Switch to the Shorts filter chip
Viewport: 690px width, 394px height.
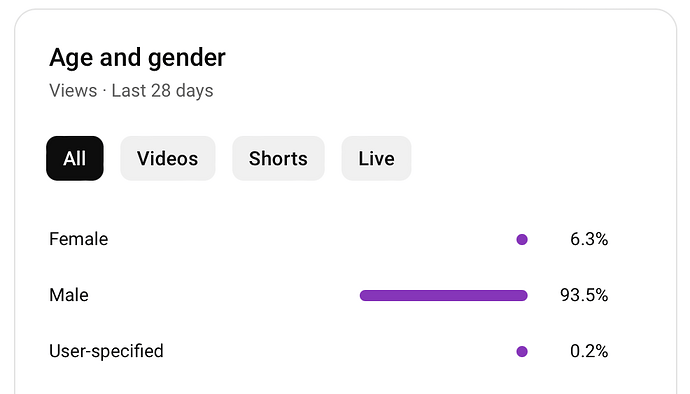click(278, 158)
